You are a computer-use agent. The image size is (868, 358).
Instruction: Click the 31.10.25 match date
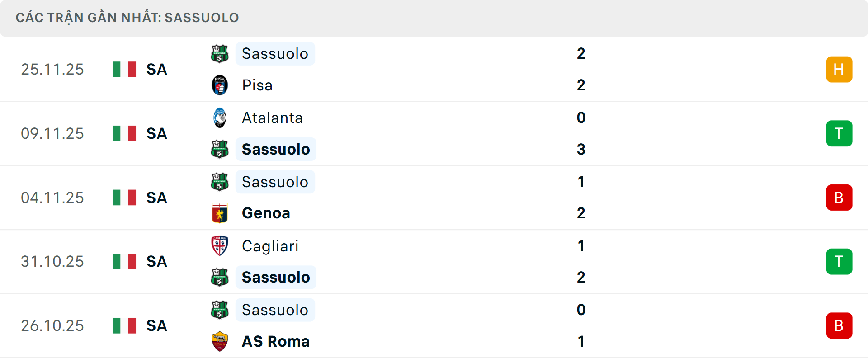coord(52,261)
